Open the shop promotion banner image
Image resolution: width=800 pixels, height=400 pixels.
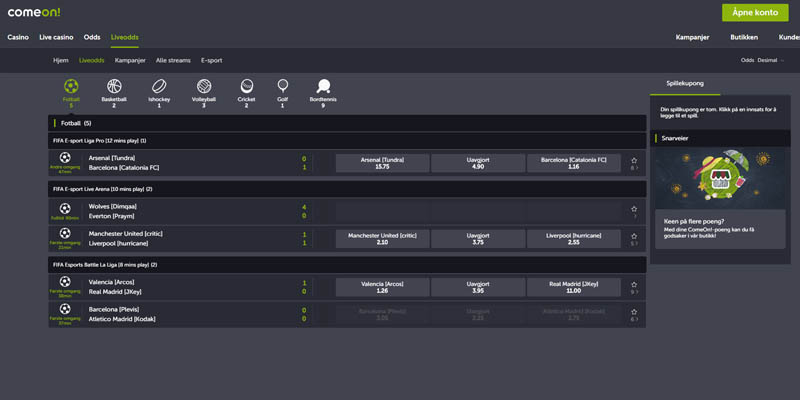pyautogui.click(x=720, y=179)
